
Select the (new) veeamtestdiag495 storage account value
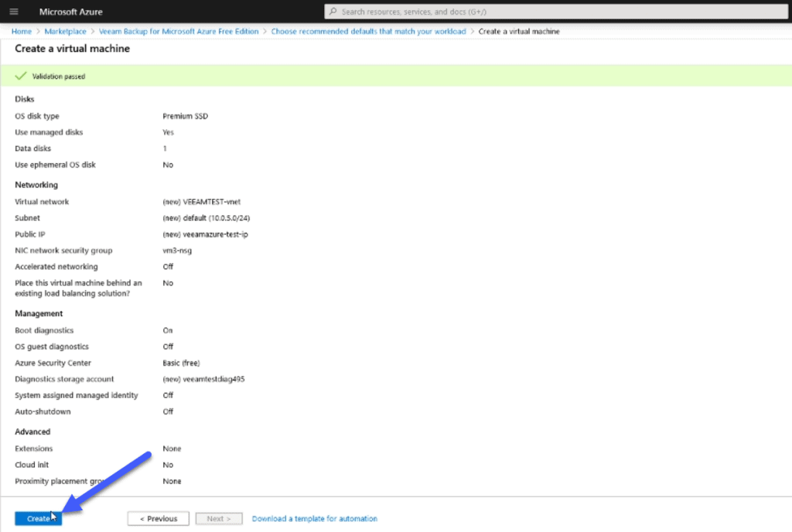click(203, 379)
